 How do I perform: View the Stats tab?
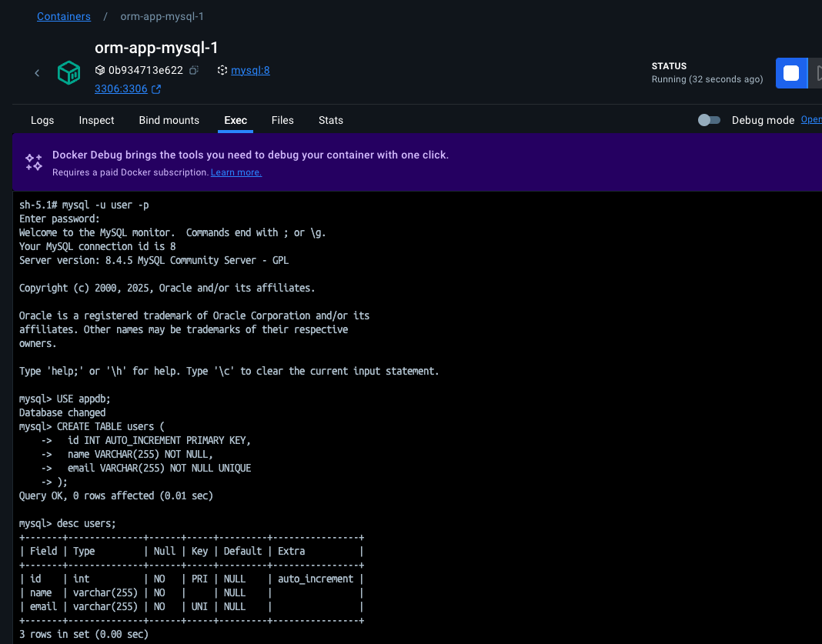(x=331, y=120)
